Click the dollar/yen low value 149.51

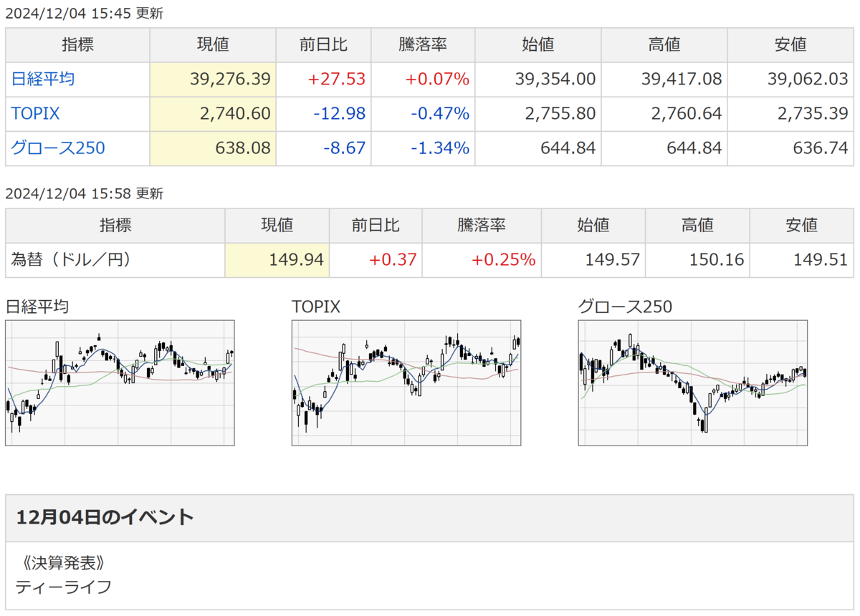pos(820,260)
